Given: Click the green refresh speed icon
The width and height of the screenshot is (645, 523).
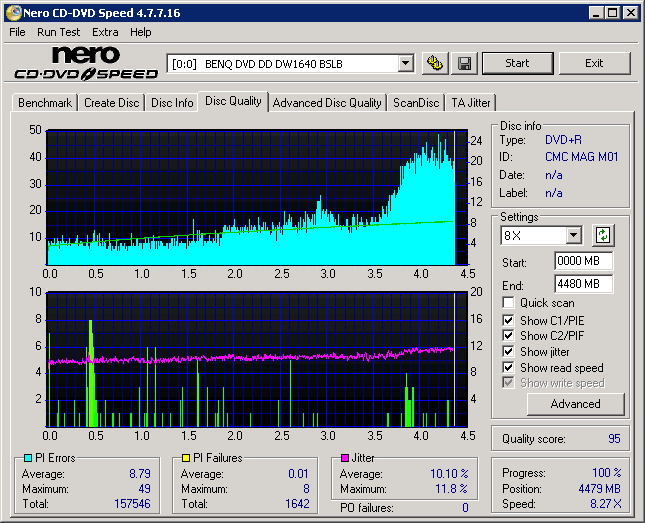Looking at the screenshot, I should (x=603, y=235).
